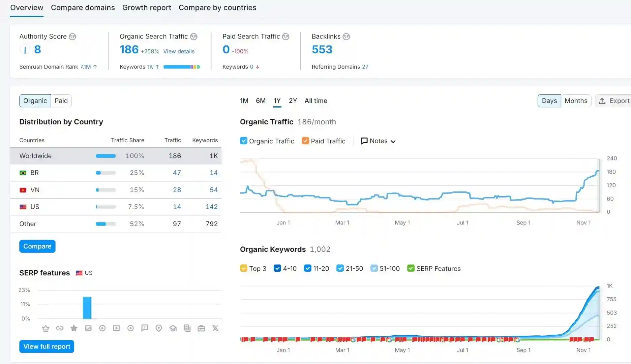Uncheck the Organic Traffic checkbox
631x364 pixels.
[243, 141]
